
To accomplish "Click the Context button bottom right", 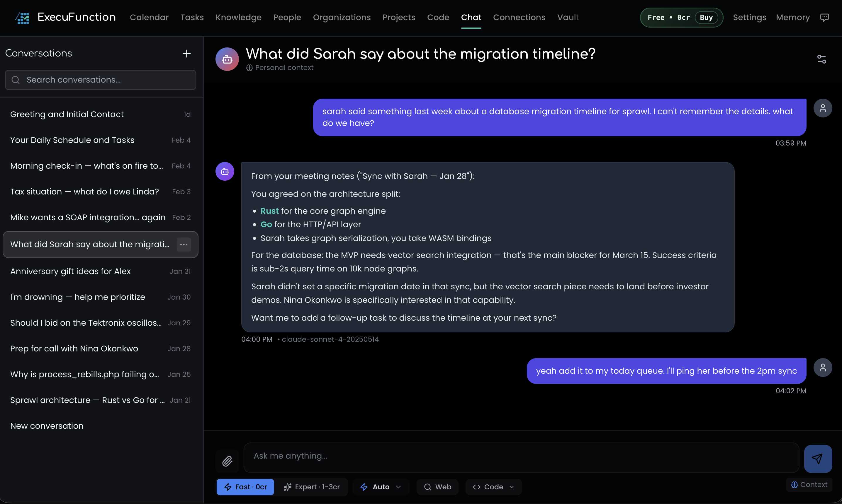I will [809, 484].
